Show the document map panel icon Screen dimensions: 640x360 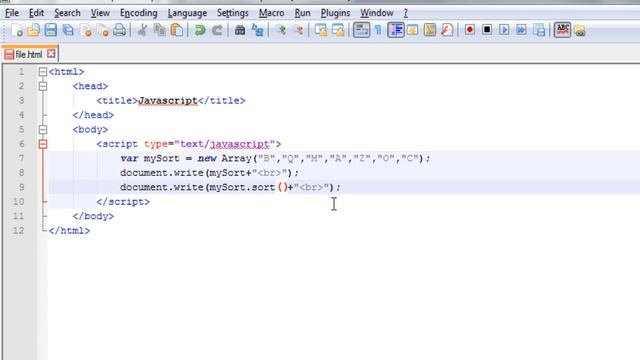point(429,30)
